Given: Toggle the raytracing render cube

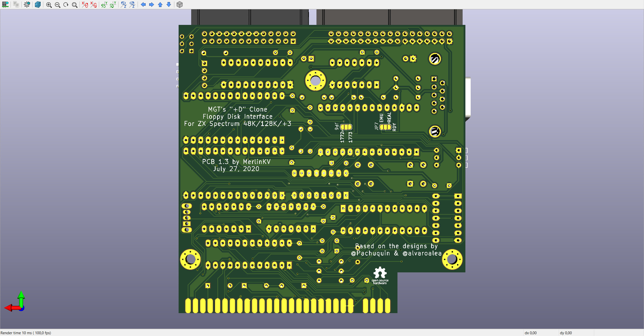Looking at the screenshot, I should coord(38,5).
